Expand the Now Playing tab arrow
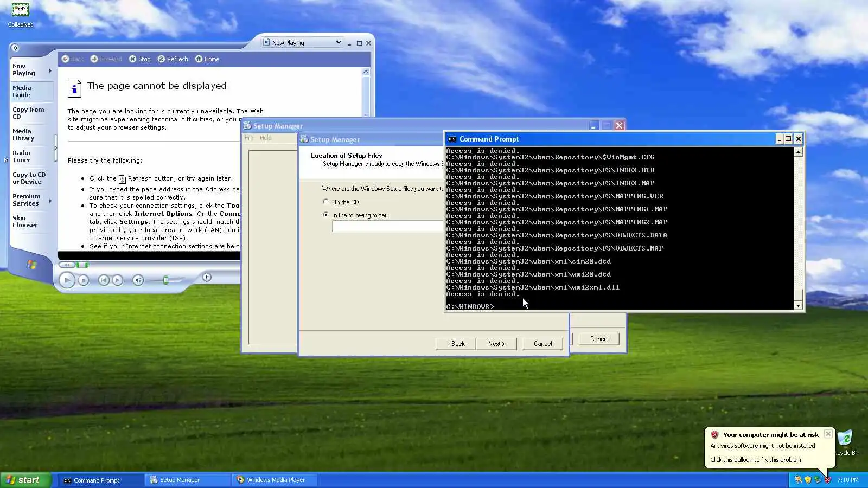The width and height of the screenshot is (868, 488). click(50, 70)
